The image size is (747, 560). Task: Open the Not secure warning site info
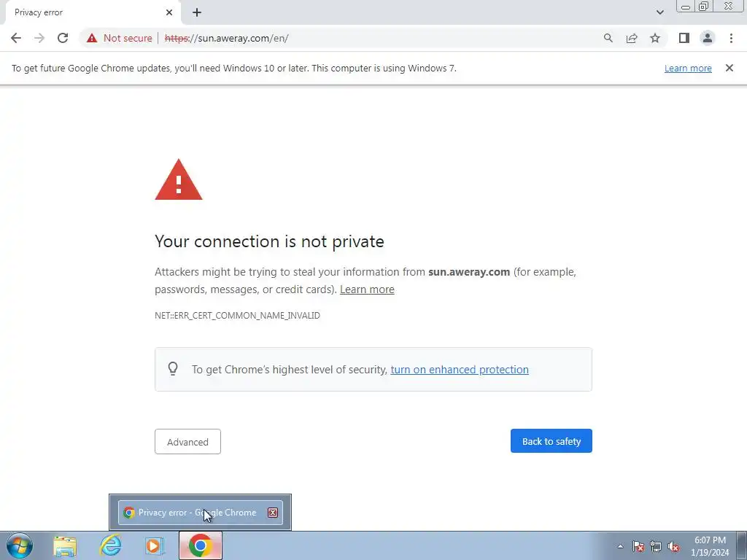point(120,38)
